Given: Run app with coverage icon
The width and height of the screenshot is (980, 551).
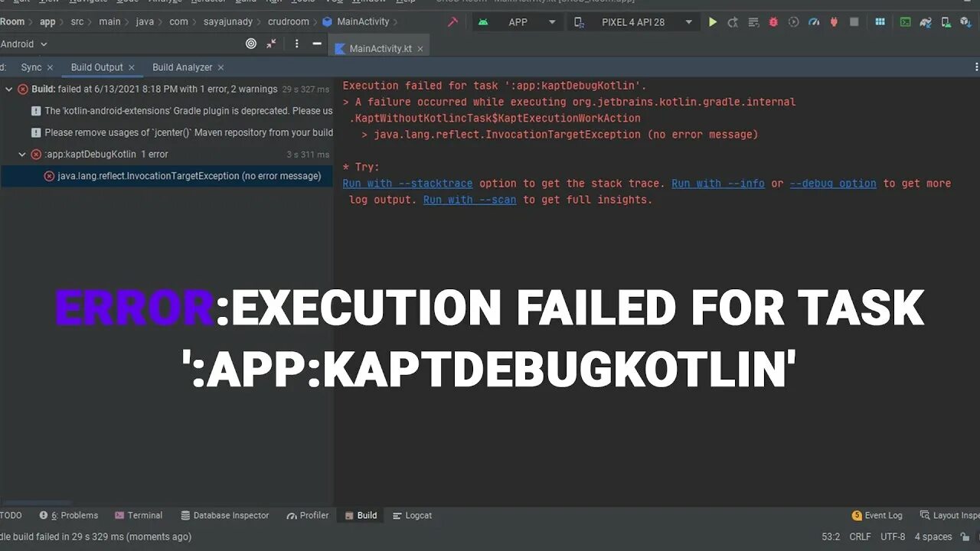Looking at the screenshot, I should pos(793,22).
